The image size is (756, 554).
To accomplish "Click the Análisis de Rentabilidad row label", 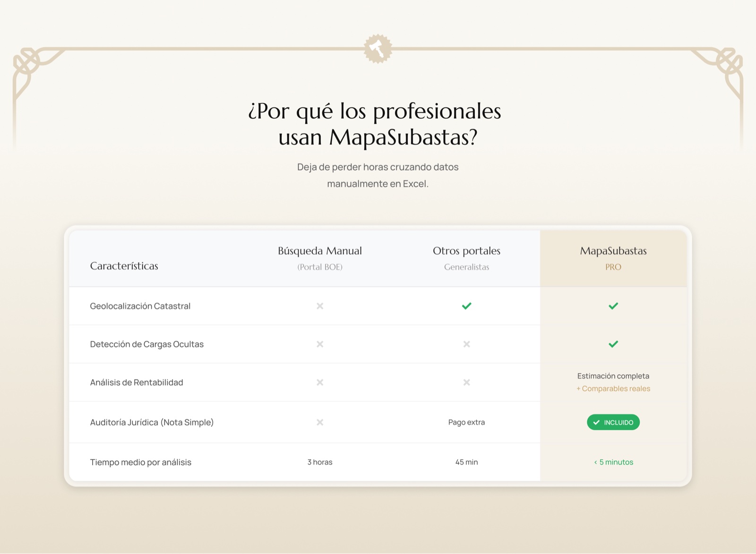I will [x=137, y=382].
